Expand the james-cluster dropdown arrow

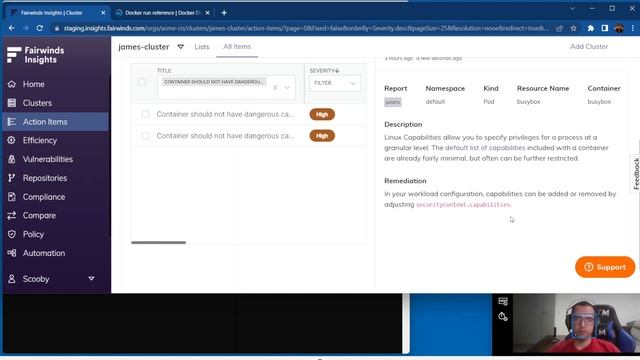coord(180,47)
